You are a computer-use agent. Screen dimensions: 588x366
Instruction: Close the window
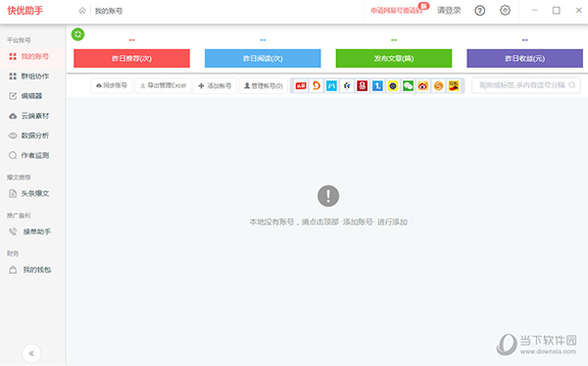point(578,10)
